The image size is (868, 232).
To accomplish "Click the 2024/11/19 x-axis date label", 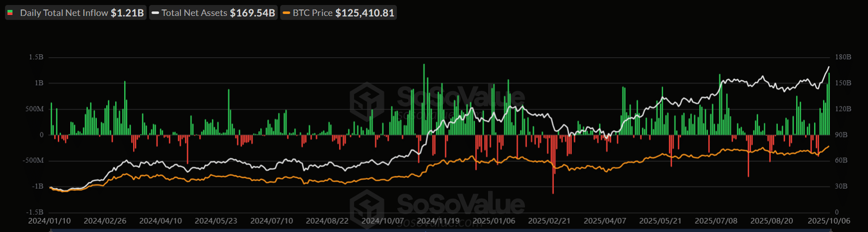I will click(x=438, y=221).
